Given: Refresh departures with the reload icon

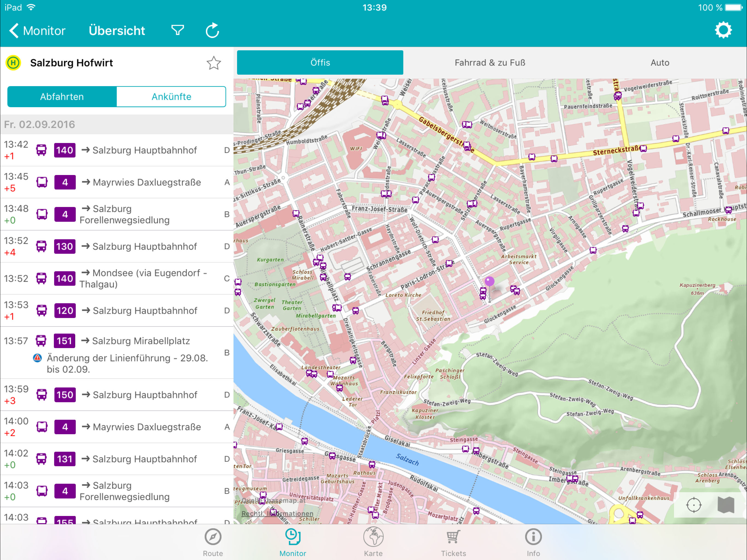Looking at the screenshot, I should click(x=212, y=30).
